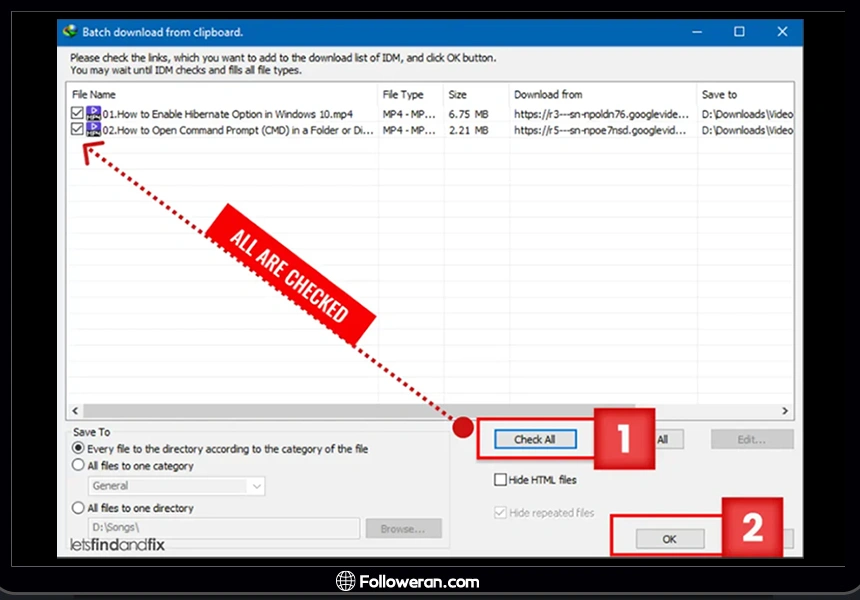Confirm the dialog with OK button
860x600 pixels.
(669, 539)
